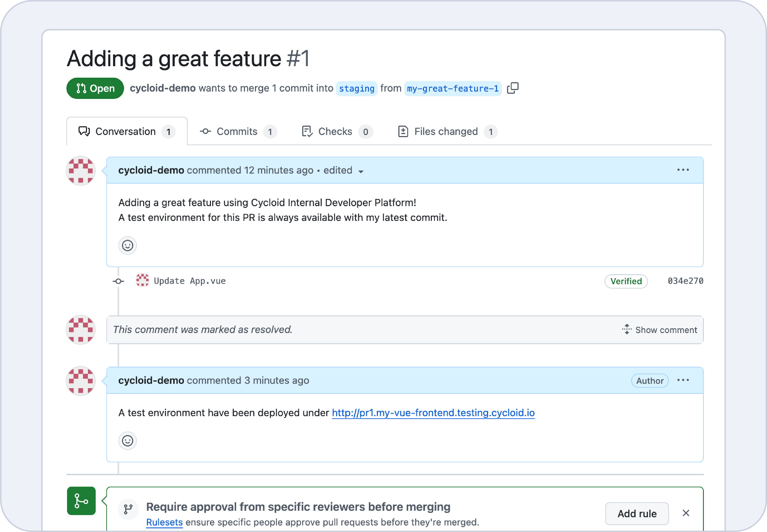Click the Commits tab commit icon
The width and height of the screenshot is (767, 532).
tap(205, 131)
